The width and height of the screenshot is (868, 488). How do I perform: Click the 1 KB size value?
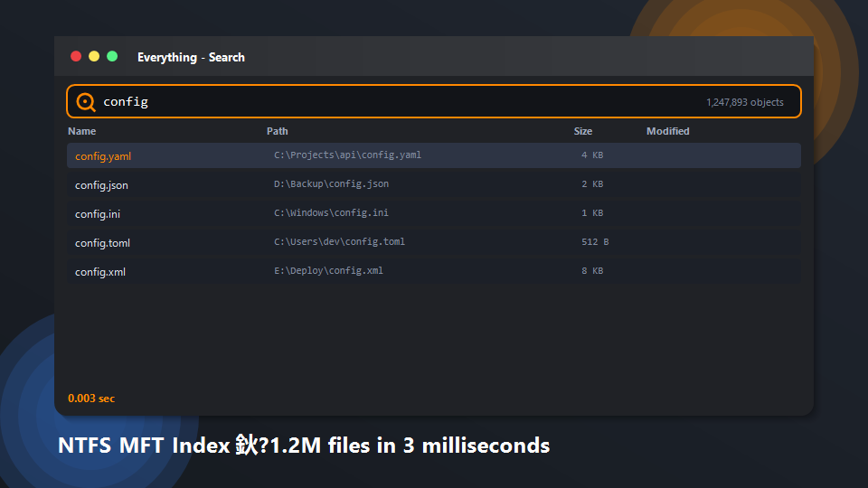pyautogui.click(x=592, y=212)
